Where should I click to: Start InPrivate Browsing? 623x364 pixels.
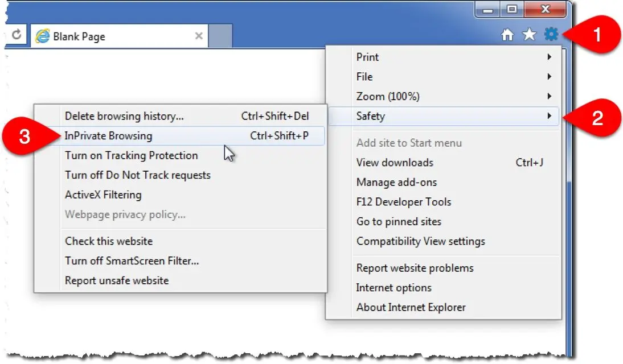[x=181, y=136]
